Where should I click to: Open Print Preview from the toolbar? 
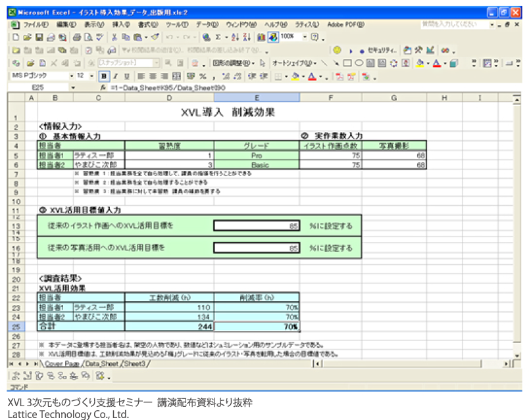(88, 37)
